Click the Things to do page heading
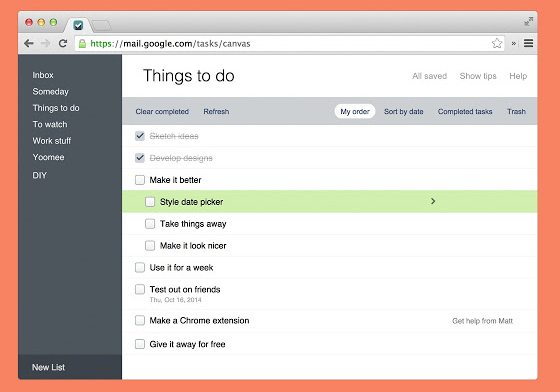This screenshot has width=560, height=392. coord(189,76)
